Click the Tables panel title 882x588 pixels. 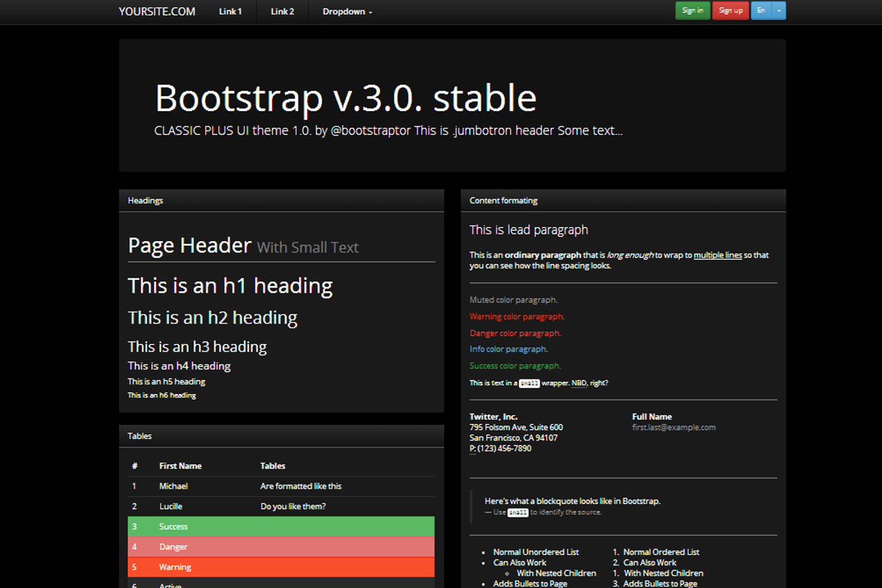pyautogui.click(x=140, y=436)
